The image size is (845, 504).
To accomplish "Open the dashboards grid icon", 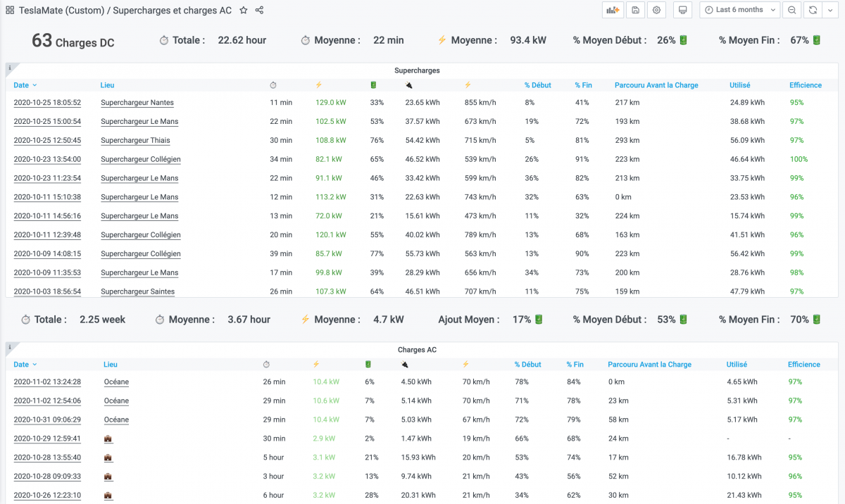I will click(x=10, y=10).
